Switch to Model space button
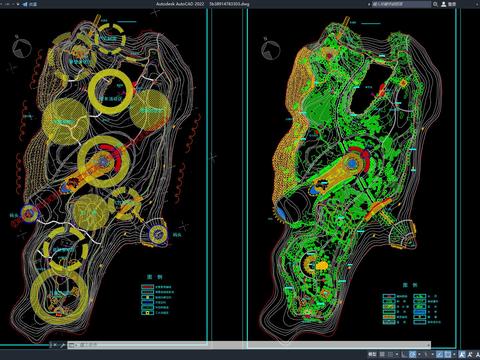 click(x=372, y=354)
